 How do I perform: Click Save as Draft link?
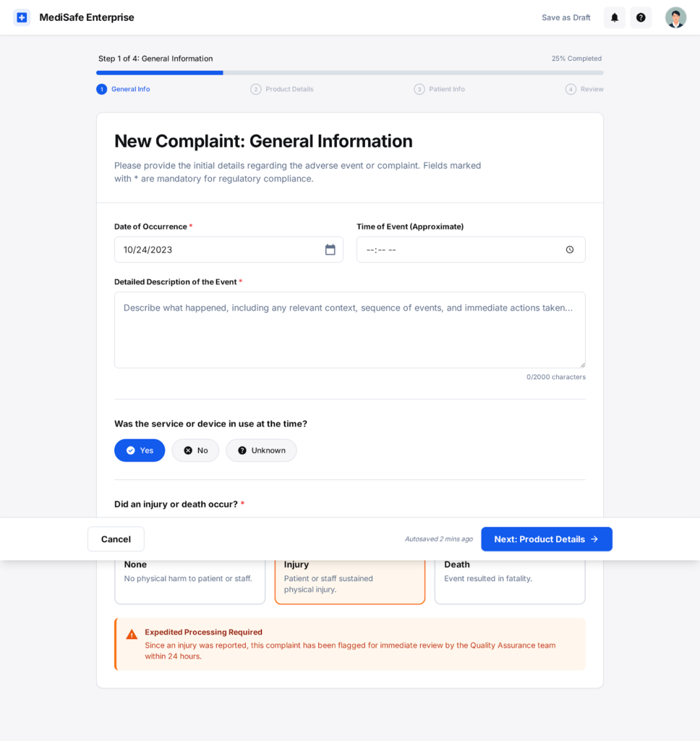click(x=566, y=17)
